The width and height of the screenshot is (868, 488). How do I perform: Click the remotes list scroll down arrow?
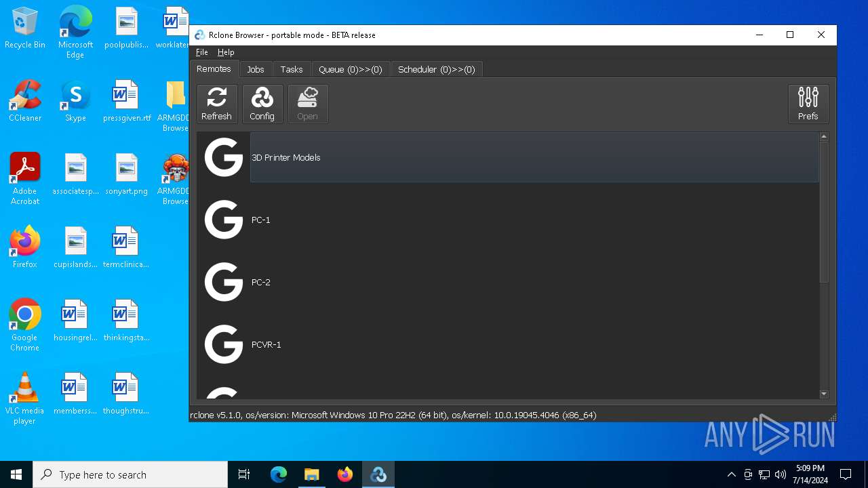click(x=824, y=394)
